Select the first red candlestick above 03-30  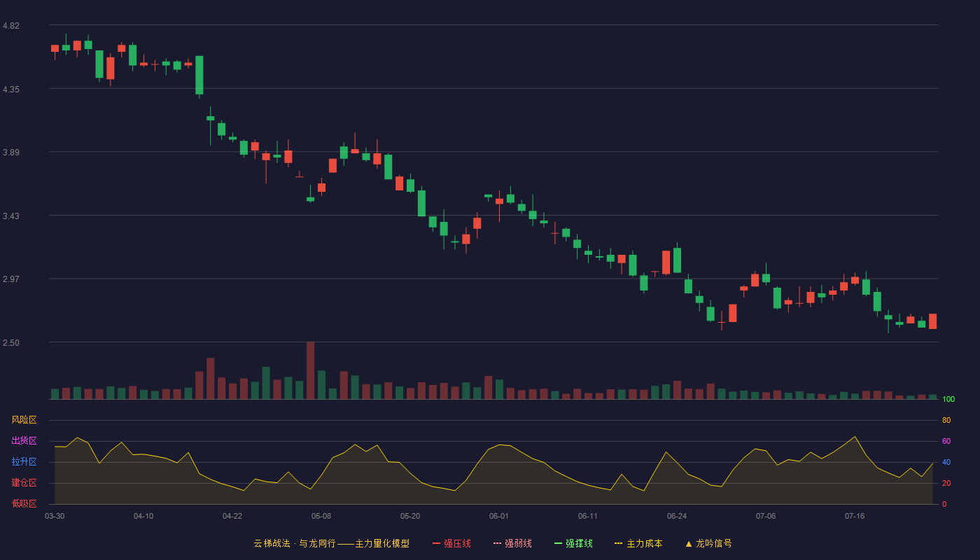(55, 48)
